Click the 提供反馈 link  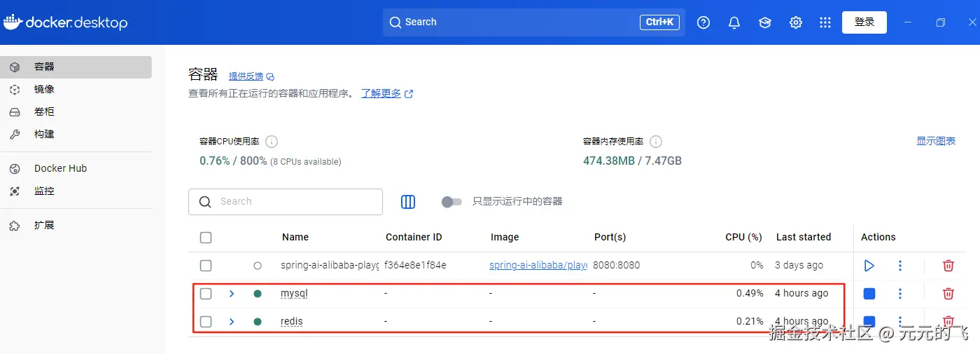(246, 76)
